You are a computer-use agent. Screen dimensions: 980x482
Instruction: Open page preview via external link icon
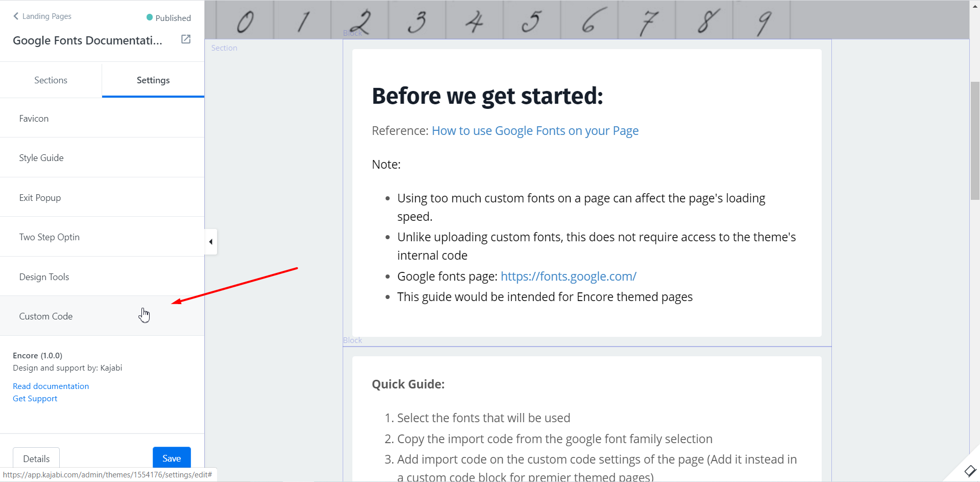186,39
